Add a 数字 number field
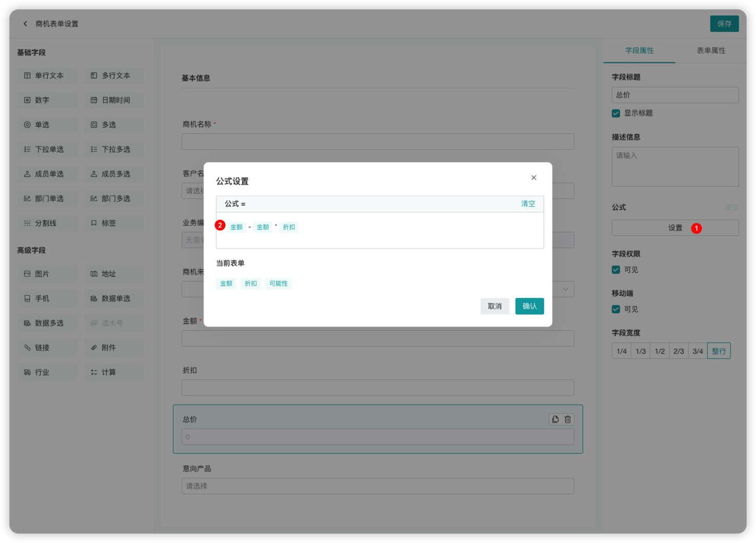This screenshot has height=543, width=756. pyautogui.click(x=47, y=100)
